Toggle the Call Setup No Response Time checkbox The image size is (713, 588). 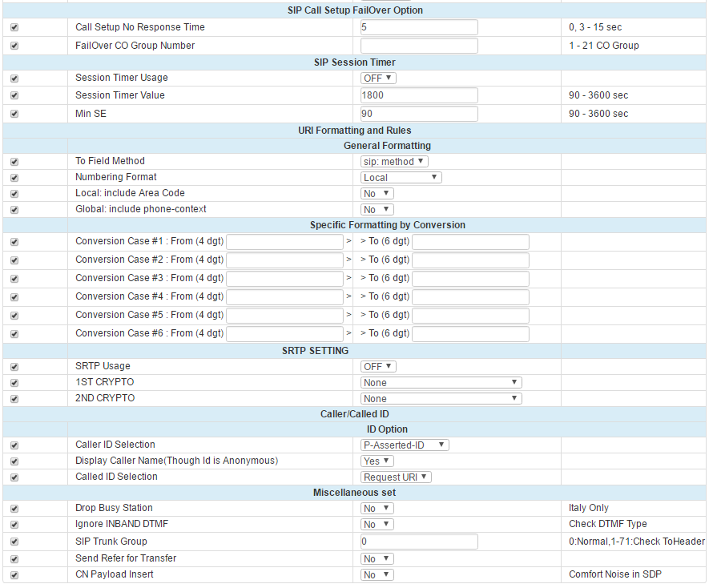coord(14,28)
